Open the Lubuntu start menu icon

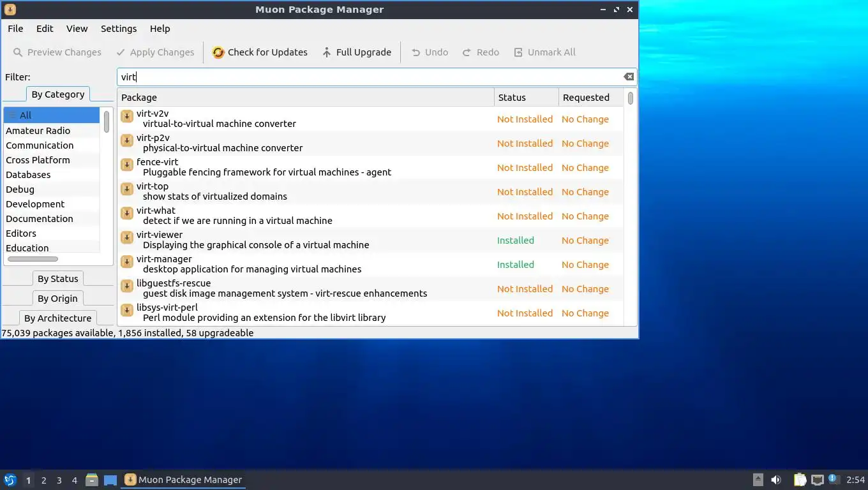[x=10, y=480]
